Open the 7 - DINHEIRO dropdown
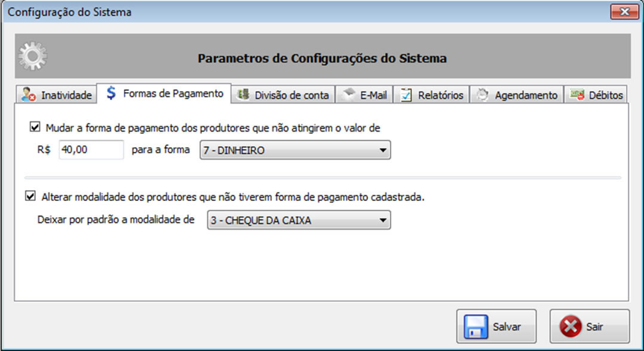Viewport: 644px width, 351px height. coord(295,150)
